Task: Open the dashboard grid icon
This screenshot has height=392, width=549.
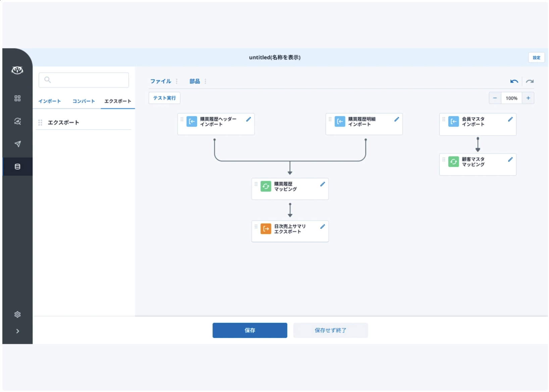Action: [x=17, y=98]
